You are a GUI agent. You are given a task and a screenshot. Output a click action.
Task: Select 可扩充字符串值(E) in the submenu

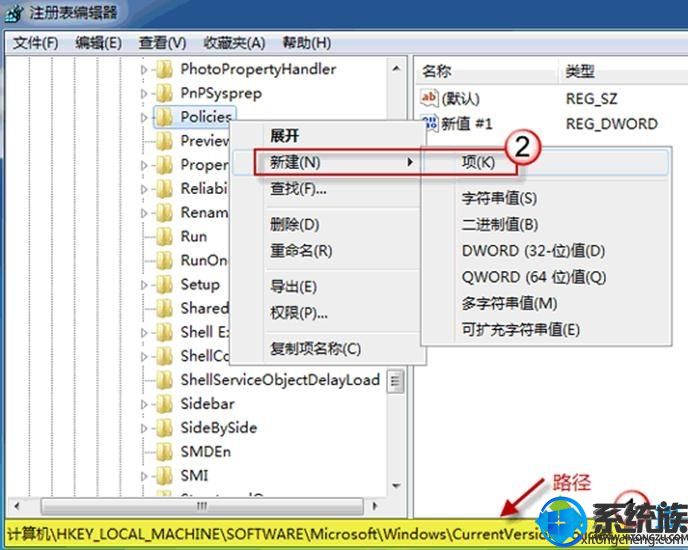coord(545,330)
